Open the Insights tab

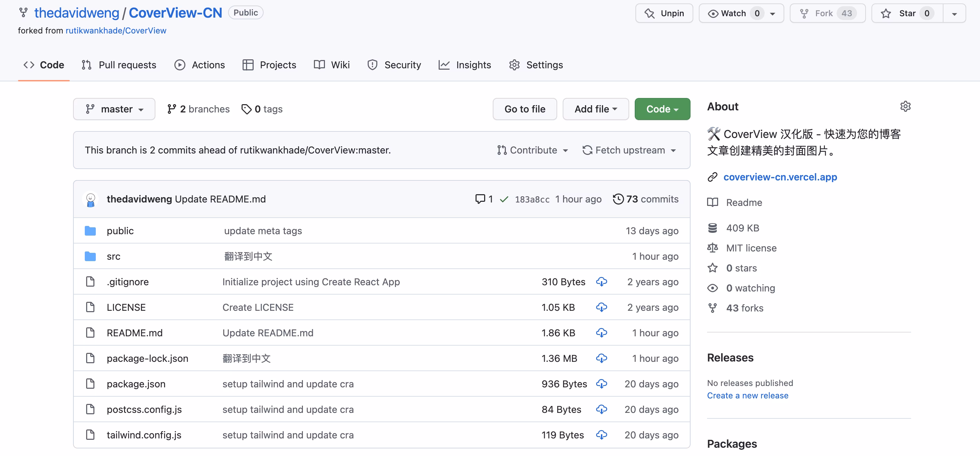[x=465, y=65]
